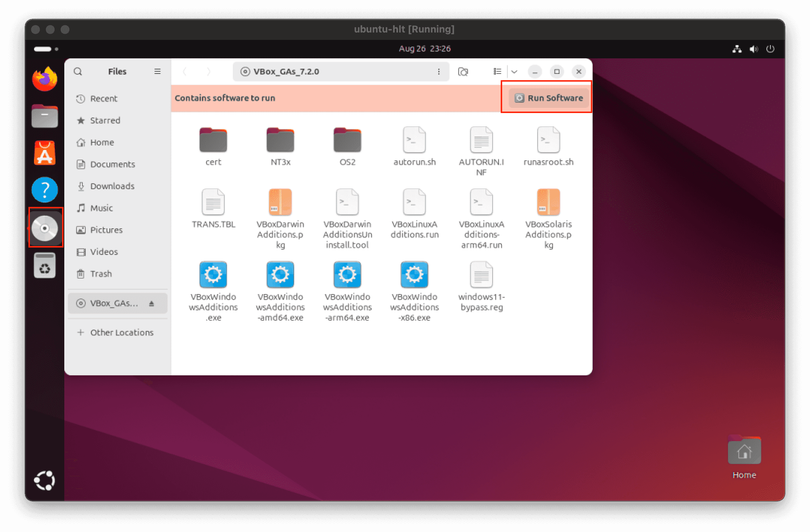This screenshot has height=532, width=810.
Task: Select the AUTORUN.INF file
Action: point(481,151)
